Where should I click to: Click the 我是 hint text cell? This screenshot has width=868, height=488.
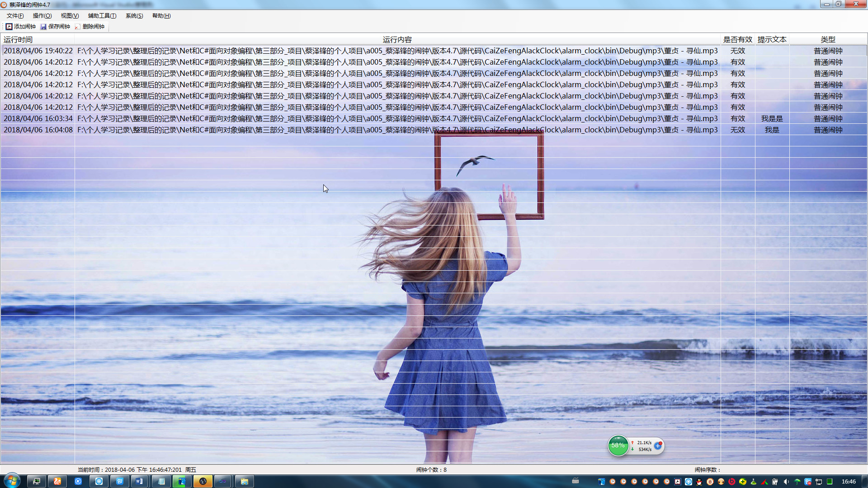pos(772,130)
